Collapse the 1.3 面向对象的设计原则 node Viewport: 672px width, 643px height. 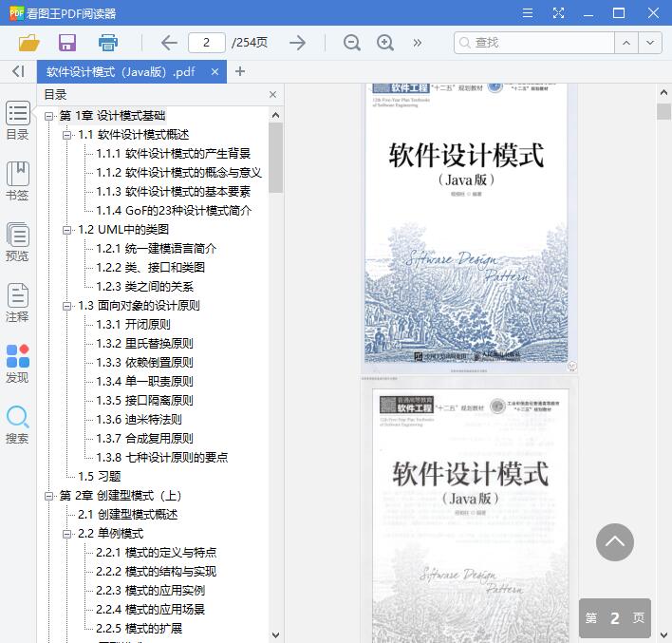tap(66, 306)
